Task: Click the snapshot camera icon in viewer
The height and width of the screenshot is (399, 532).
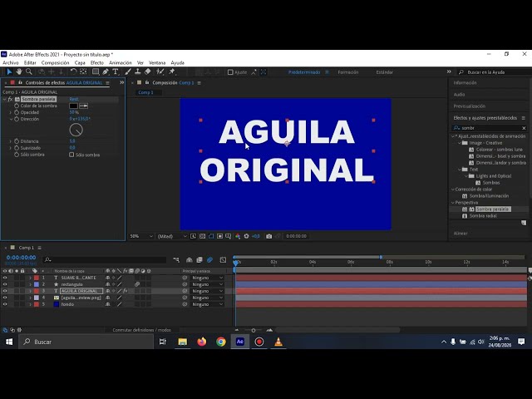Action: tap(269, 236)
